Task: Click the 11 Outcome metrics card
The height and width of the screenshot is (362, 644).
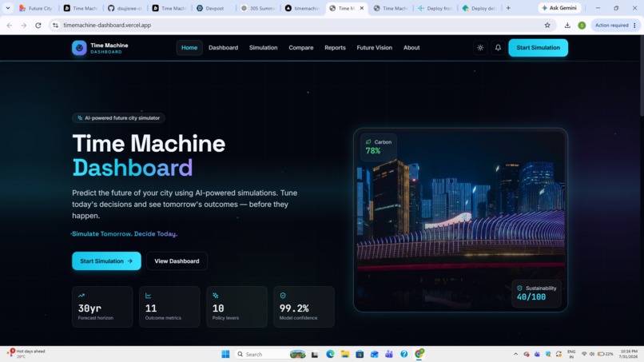Action: [x=169, y=307]
